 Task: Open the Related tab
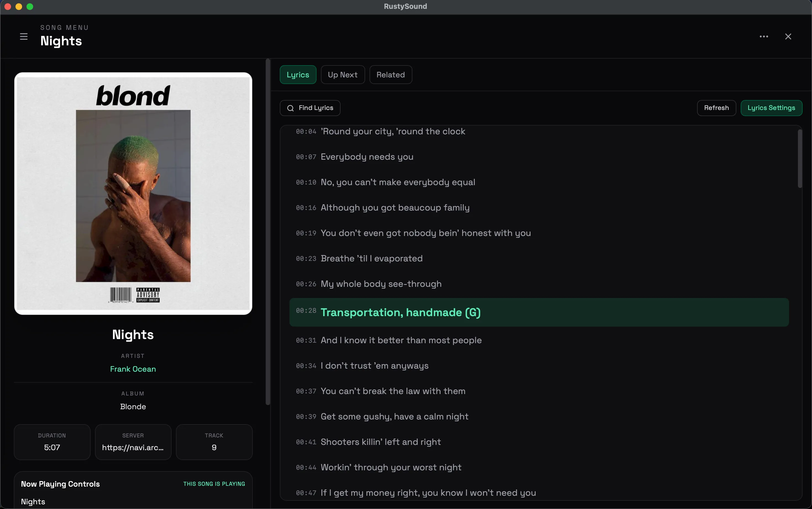(390, 74)
